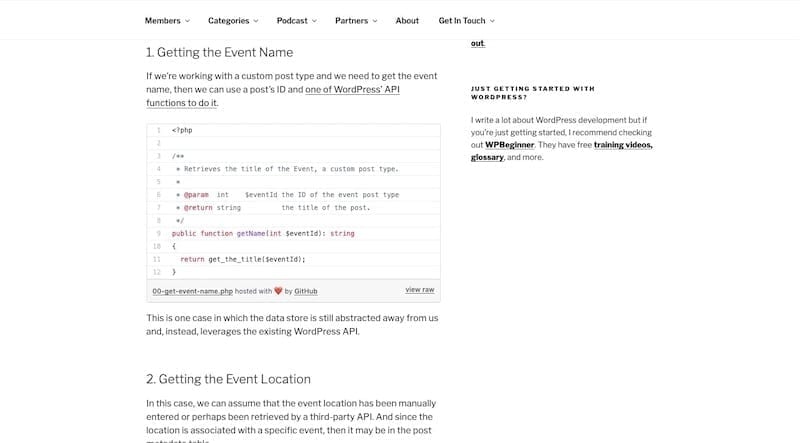Open the Categories menu
This screenshot has height=443, width=800.
pos(229,20)
